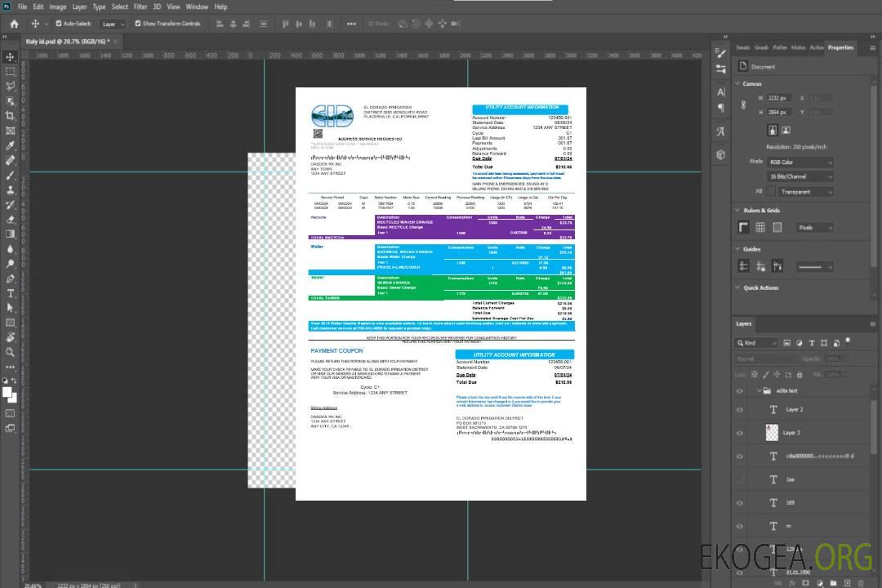This screenshot has width=882, height=588.
Task: Select the Frame tool
Action: click(10, 131)
